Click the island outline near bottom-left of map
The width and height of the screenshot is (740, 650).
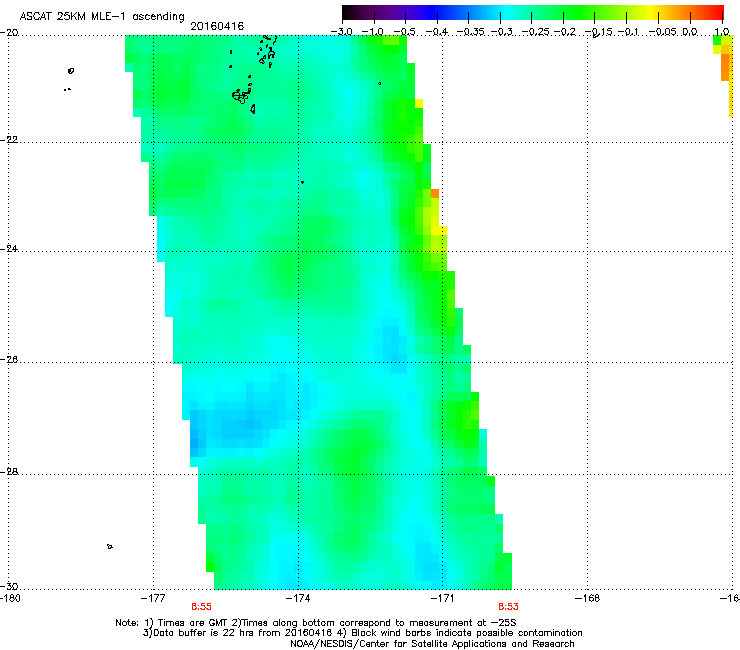[x=109, y=547]
